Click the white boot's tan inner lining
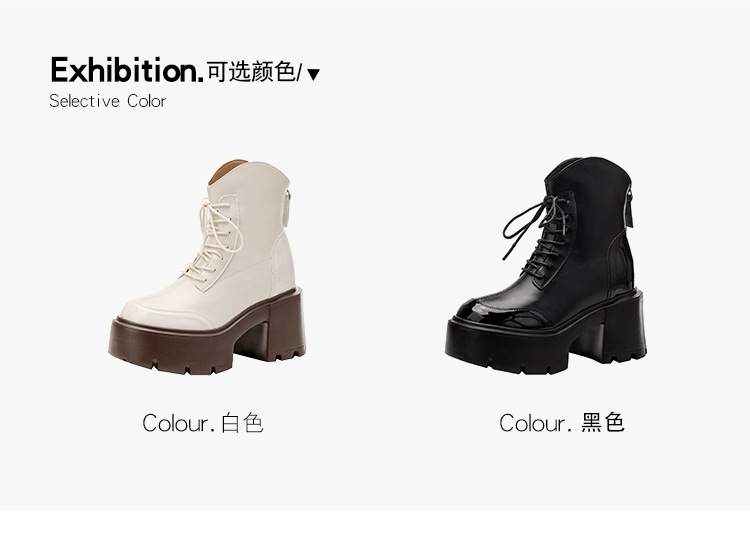Viewport: 750px width, 533px height. point(226,170)
